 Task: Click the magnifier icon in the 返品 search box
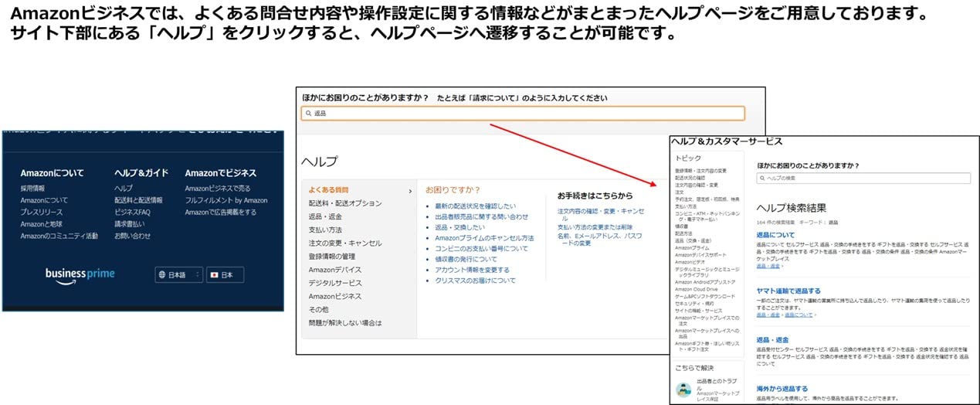point(309,114)
